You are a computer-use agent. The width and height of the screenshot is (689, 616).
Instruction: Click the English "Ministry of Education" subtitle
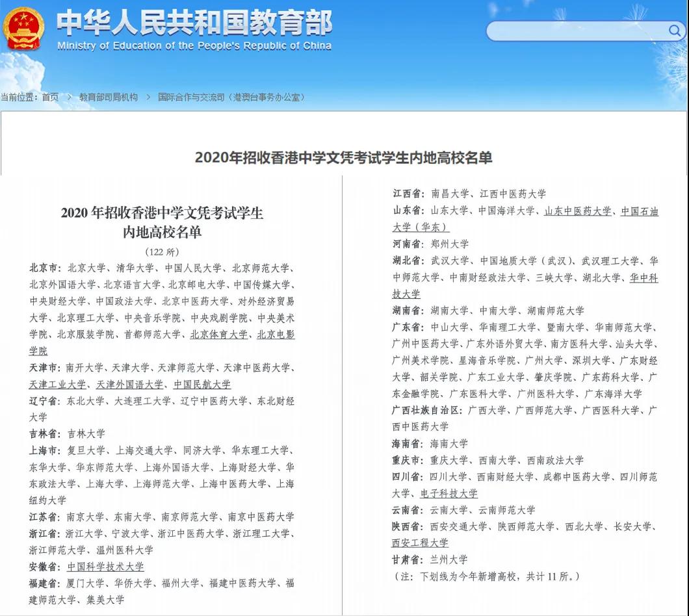pyautogui.click(x=194, y=45)
